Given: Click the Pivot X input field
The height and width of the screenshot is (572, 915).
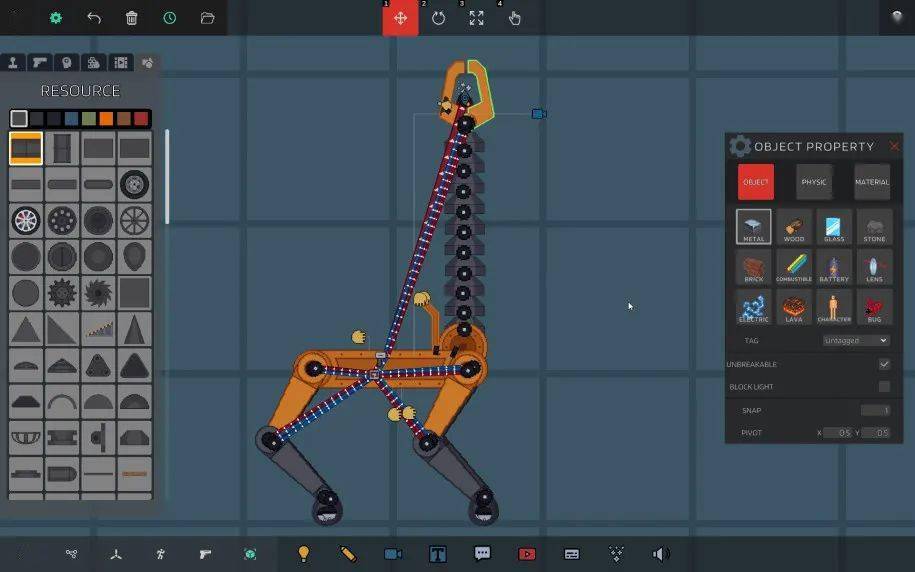Looking at the screenshot, I should click(837, 433).
